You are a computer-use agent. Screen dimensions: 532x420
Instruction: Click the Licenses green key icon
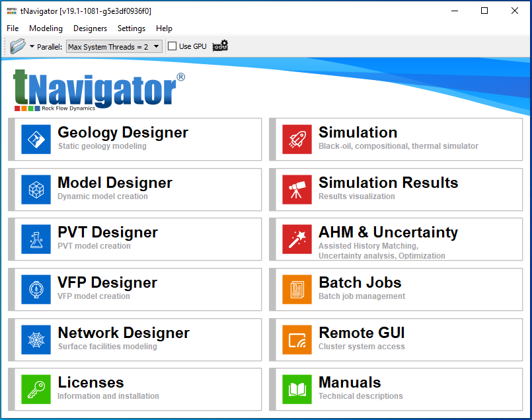coord(36,389)
